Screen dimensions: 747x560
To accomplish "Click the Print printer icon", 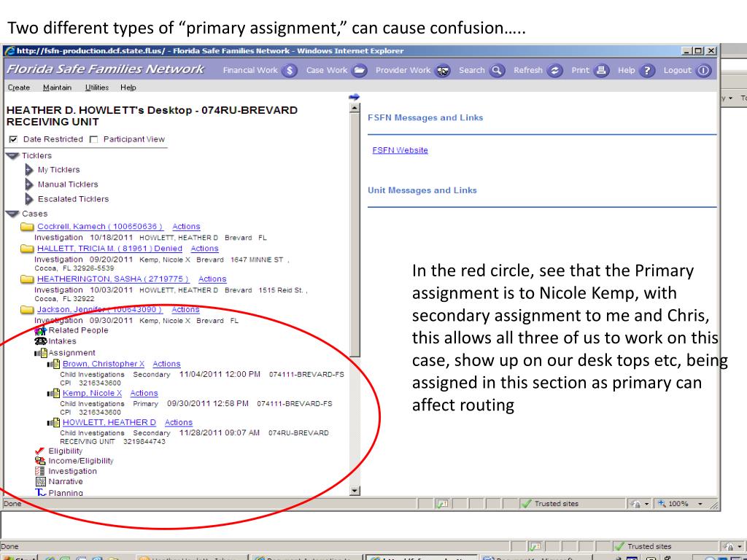I will coord(601,71).
